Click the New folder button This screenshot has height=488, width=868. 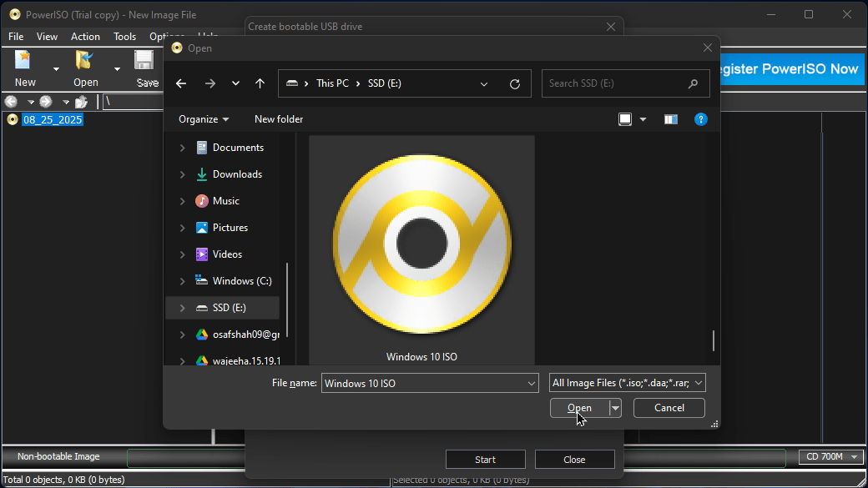click(278, 119)
